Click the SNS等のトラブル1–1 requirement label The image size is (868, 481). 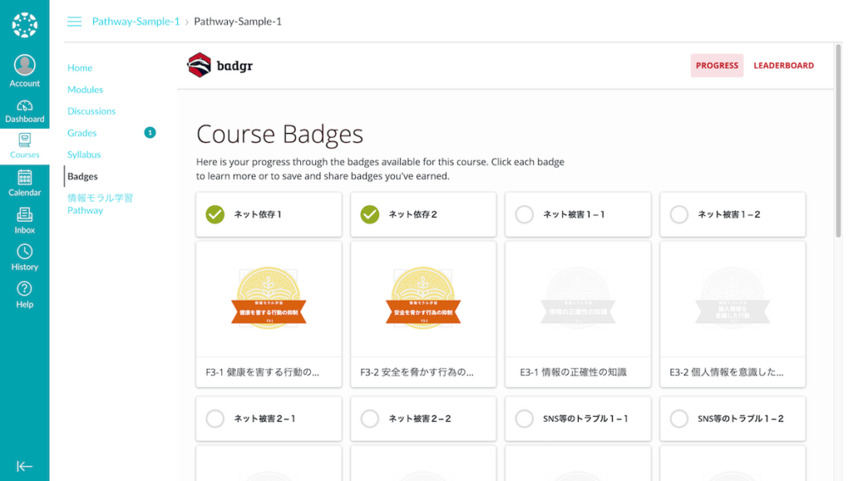(x=585, y=418)
